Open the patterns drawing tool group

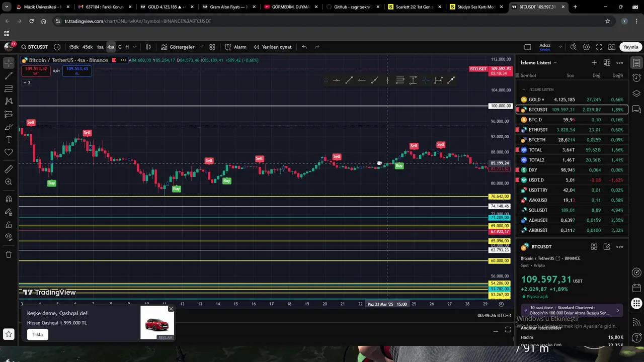click(x=9, y=101)
